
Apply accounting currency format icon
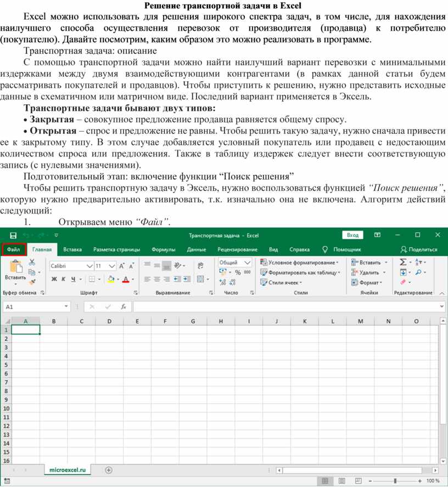pyautogui.click(x=223, y=272)
